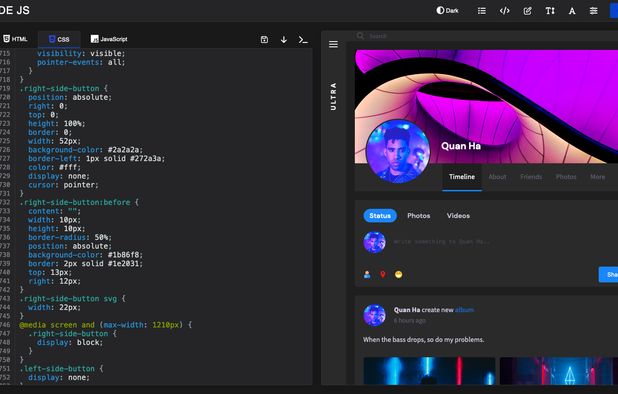Open the list view icon in top bar
618x394 pixels.
[482, 11]
